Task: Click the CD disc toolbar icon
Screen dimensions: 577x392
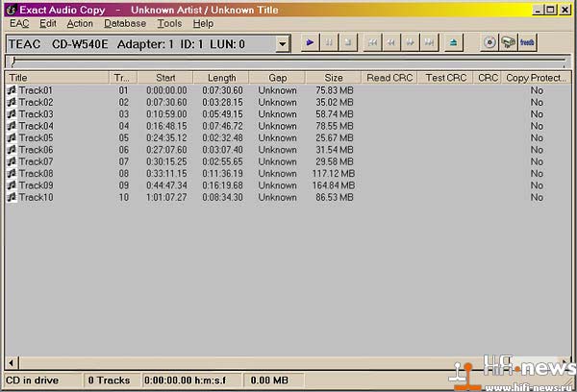Action: [489, 43]
